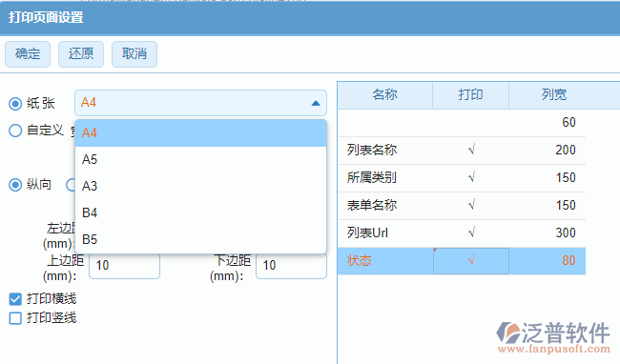This screenshot has width=620, height=364.
Task: Select the 状态 name cell
Action: pos(385,260)
